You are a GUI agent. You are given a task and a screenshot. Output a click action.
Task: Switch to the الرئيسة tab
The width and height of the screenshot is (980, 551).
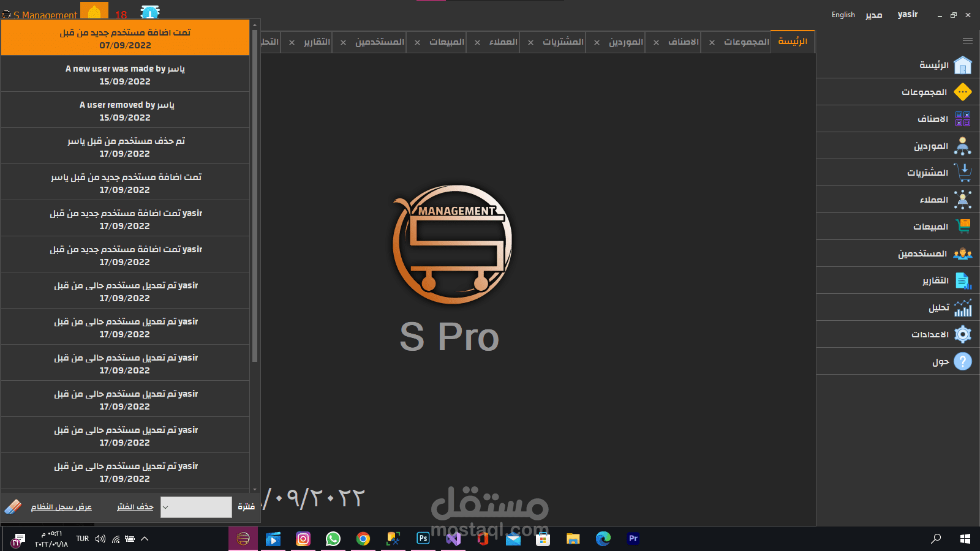pos(793,41)
